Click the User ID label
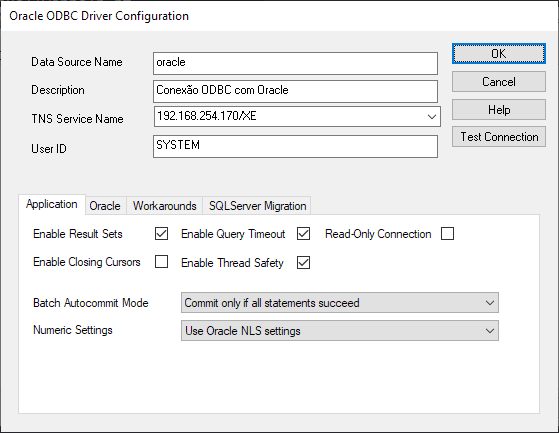 tap(49, 149)
